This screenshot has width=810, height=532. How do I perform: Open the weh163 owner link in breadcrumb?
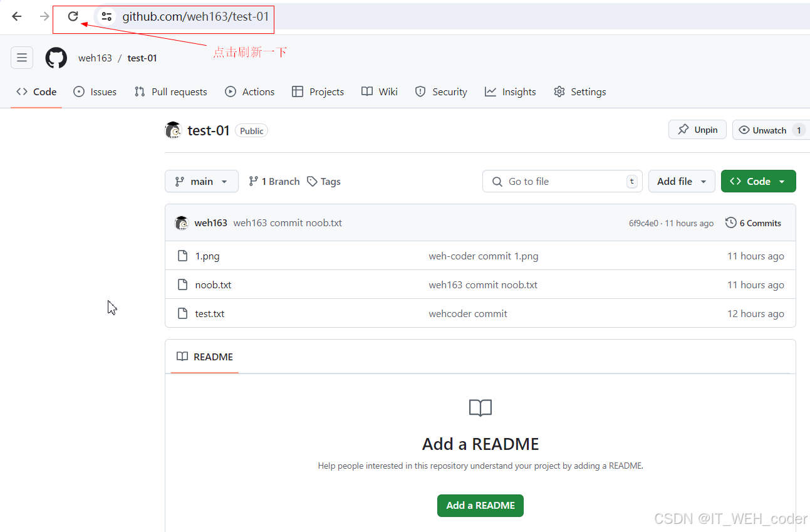tap(95, 58)
